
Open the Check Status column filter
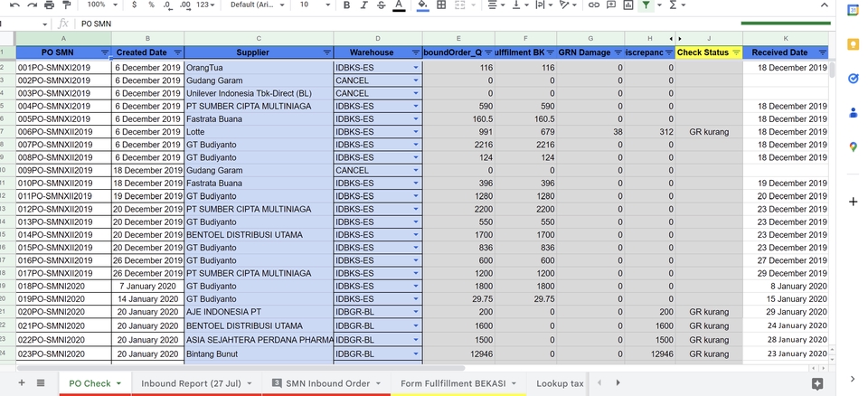[x=736, y=52]
